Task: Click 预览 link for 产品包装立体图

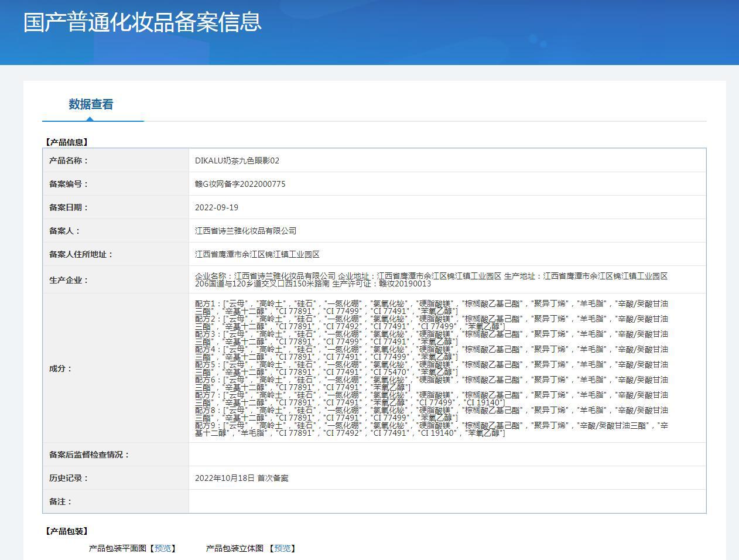Action: (x=282, y=548)
